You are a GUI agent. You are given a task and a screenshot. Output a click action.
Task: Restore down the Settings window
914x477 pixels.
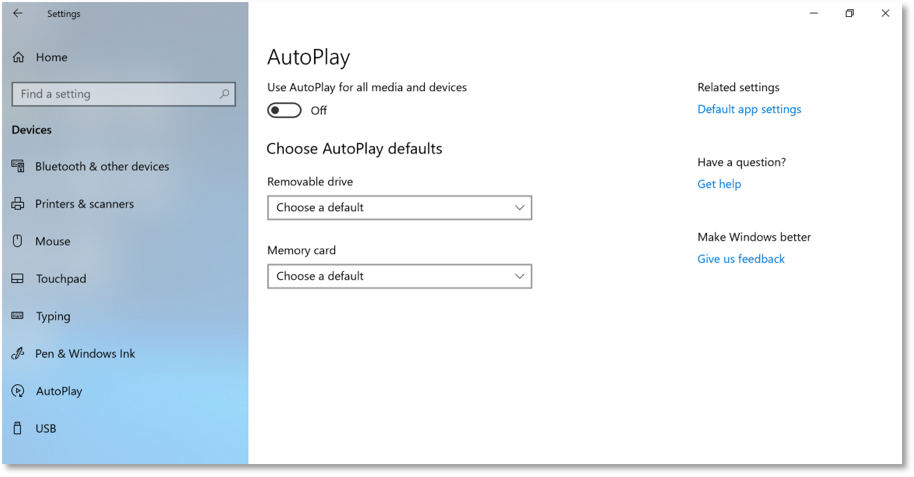[849, 13]
